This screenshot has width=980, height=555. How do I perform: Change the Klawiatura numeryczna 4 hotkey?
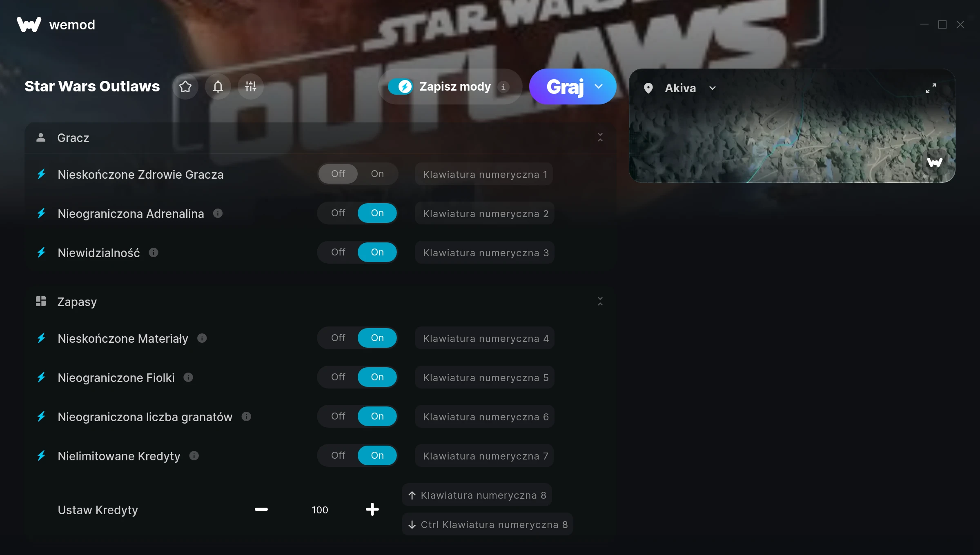pos(485,338)
